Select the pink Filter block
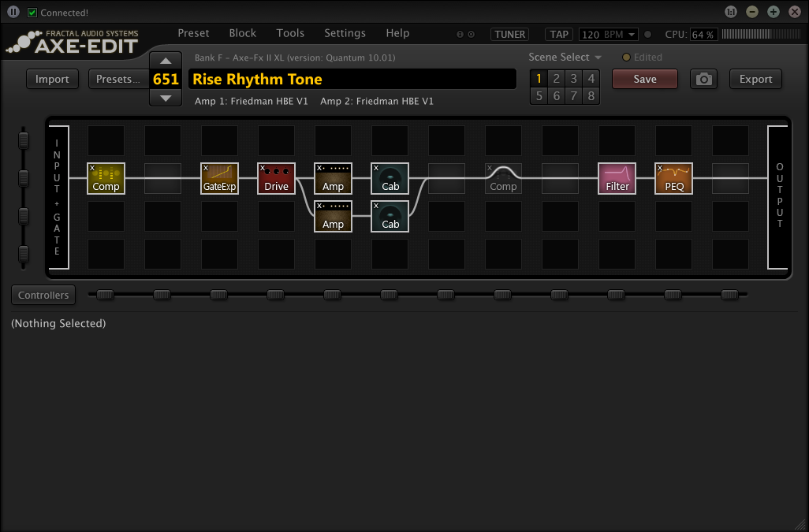Image resolution: width=809 pixels, height=532 pixels. click(x=617, y=178)
